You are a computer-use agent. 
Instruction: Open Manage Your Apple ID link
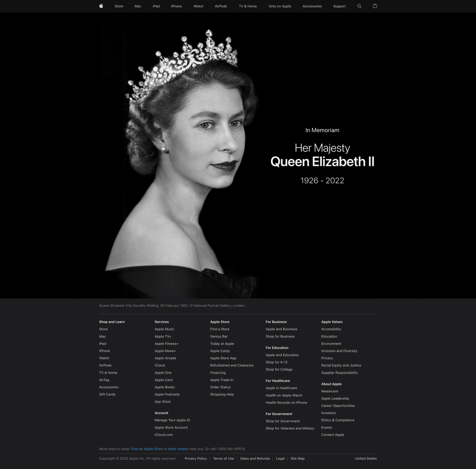pos(172,420)
